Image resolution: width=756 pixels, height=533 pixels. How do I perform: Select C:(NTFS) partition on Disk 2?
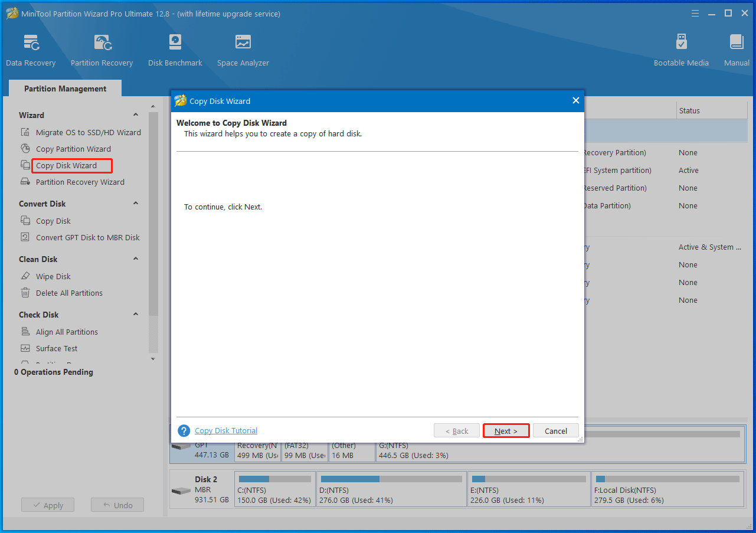point(274,489)
